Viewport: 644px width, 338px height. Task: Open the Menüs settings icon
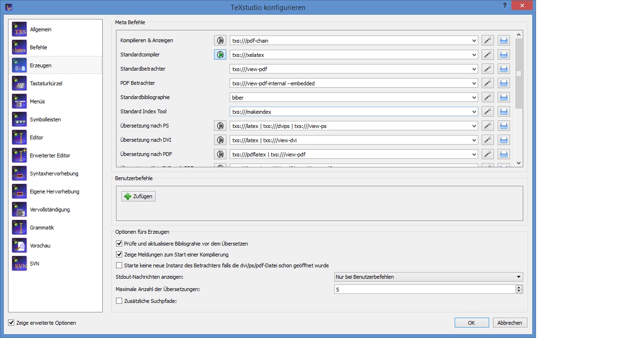[x=19, y=101]
